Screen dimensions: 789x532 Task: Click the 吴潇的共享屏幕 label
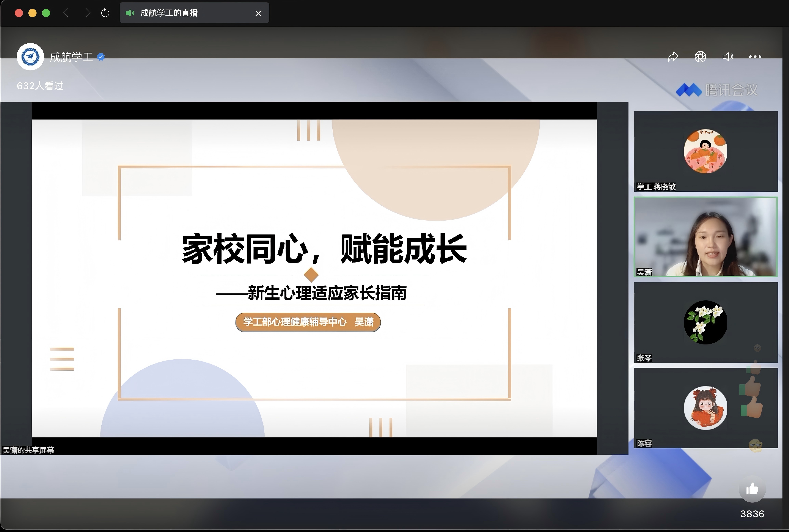(x=28, y=450)
